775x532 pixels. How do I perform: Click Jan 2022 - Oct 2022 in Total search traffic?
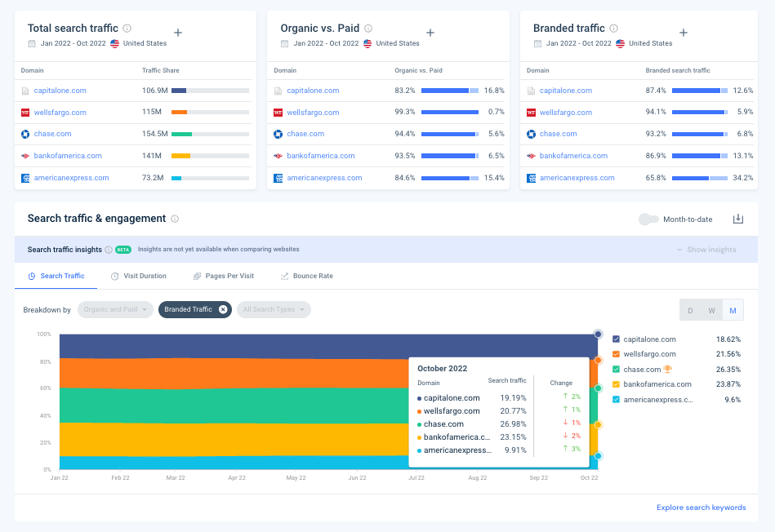(x=73, y=43)
